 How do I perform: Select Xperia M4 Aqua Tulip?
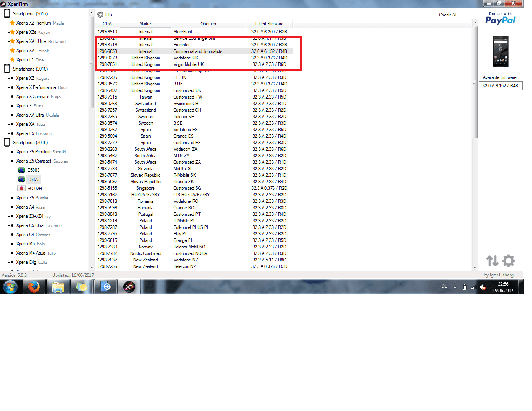pos(36,253)
